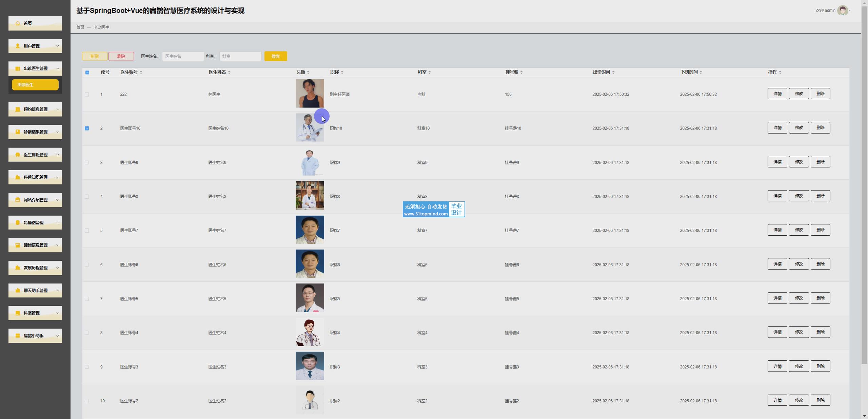This screenshot has width=868, height=419.
Task: Click the 聊天助手管理 sidebar icon
Action: click(x=18, y=291)
